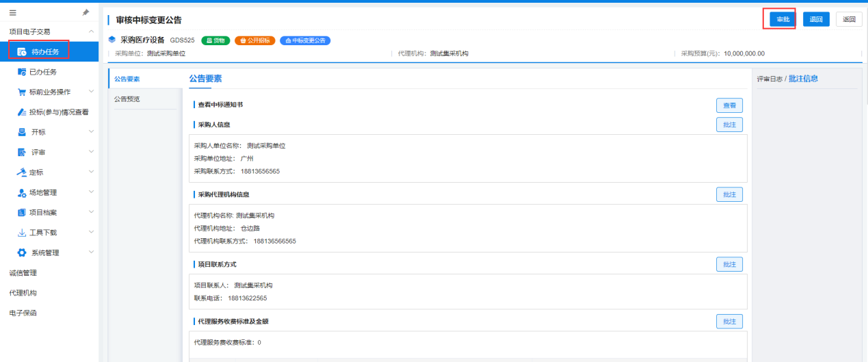Image resolution: width=868 pixels, height=362 pixels.
Task: Click the hamburger menu icon in sidebar
Action: click(12, 13)
